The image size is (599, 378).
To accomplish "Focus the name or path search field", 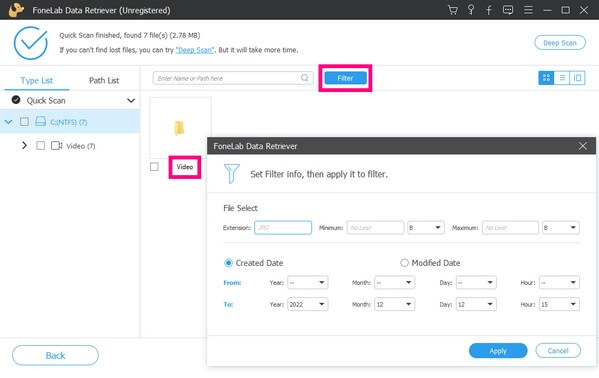I will (x=233, y=78).
